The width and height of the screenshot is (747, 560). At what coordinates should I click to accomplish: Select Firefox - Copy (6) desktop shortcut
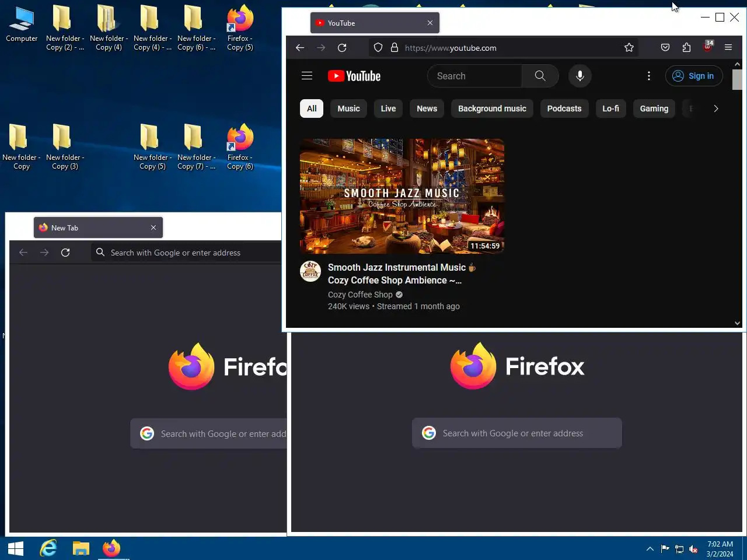coord(240,147)
